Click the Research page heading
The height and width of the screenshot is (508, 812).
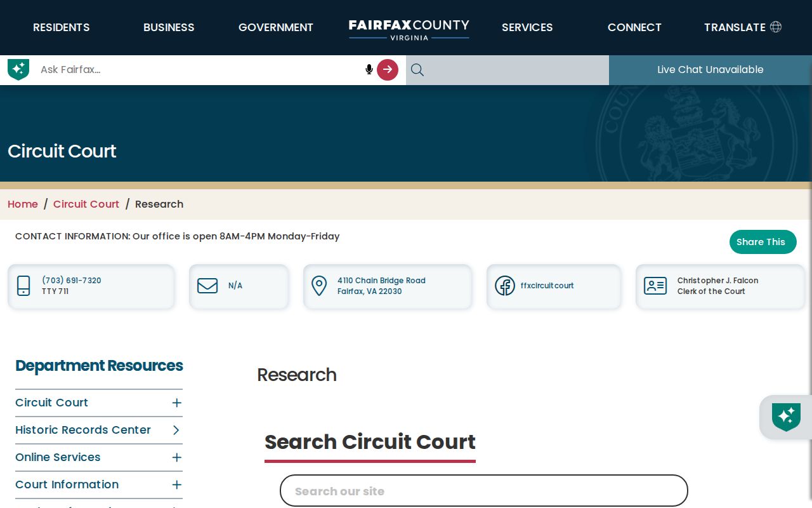(297, 375)
